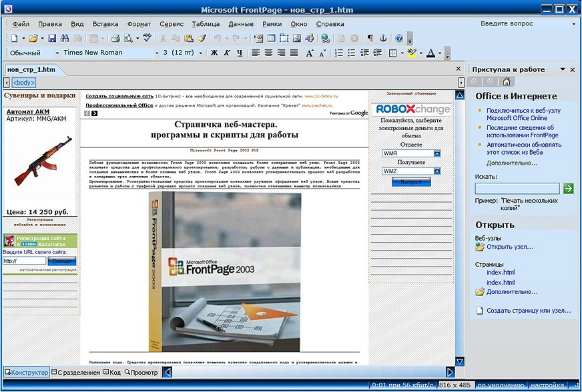Screen dimensions: 582x392
Task: Decrease font size with the smaller A icon
Action: [322, 53]
